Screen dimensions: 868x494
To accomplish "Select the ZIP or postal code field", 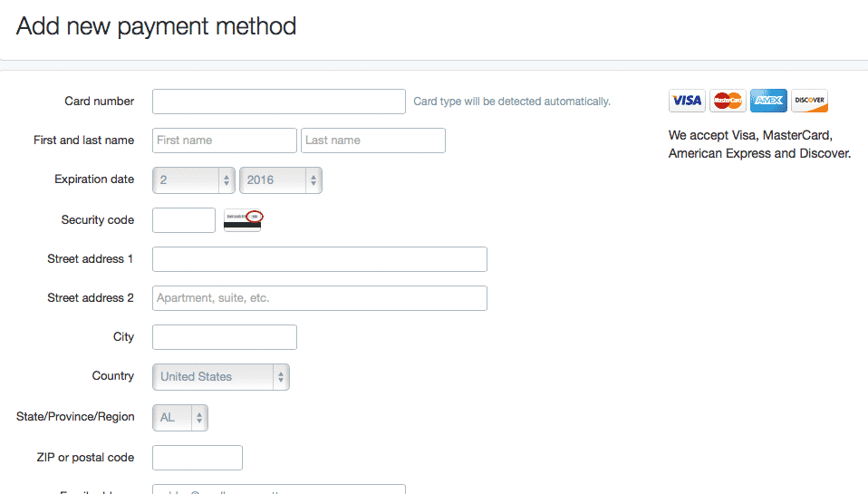I will [x=197, y=458].
